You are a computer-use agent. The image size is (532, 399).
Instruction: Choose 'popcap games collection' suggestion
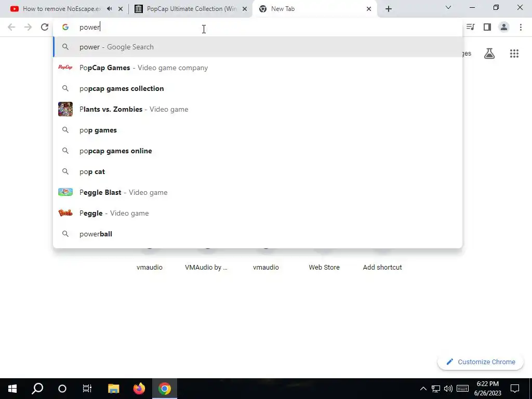pos(258,88)
